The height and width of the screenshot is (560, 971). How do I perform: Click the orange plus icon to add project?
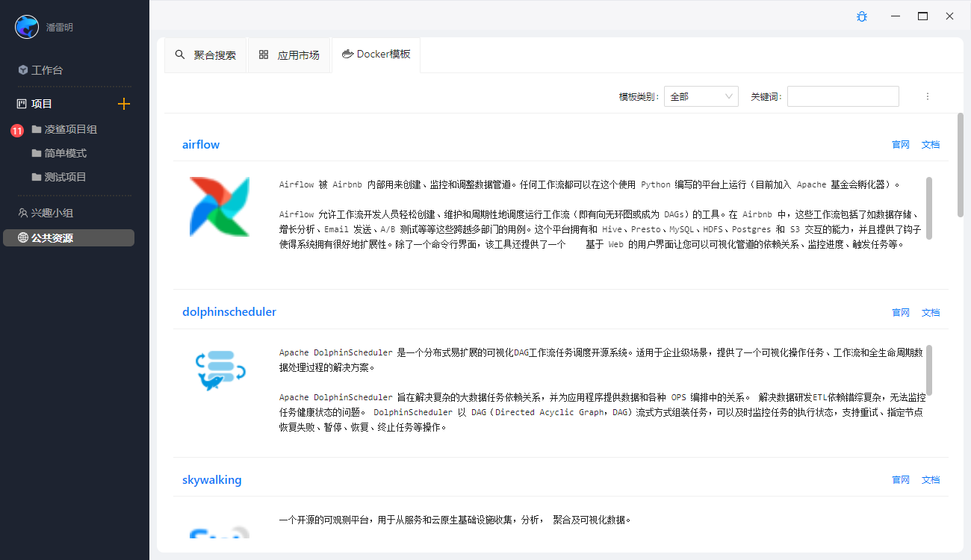124,104
